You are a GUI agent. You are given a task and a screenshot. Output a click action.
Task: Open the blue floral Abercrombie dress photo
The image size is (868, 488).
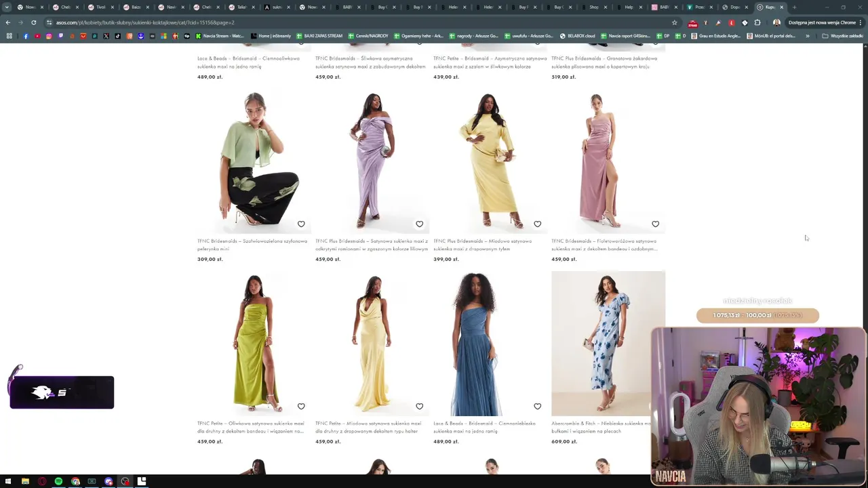point(608,344)
